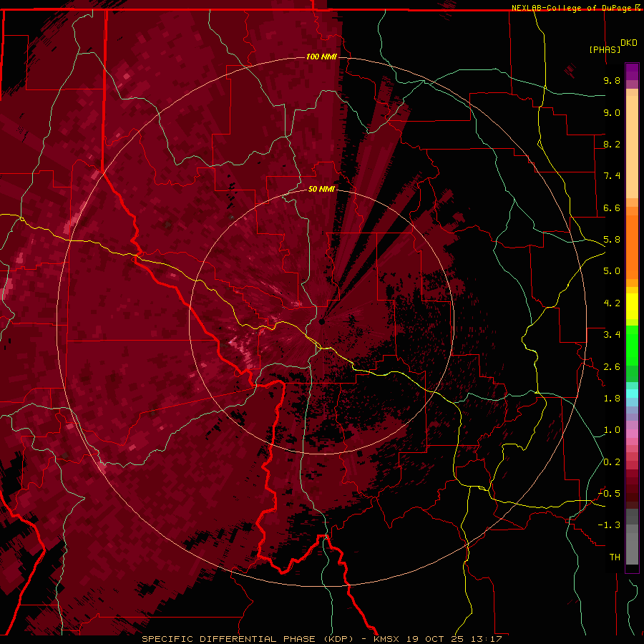
Task: Click the 13:17 timestamp in the caption
Action: coord(487,639)
